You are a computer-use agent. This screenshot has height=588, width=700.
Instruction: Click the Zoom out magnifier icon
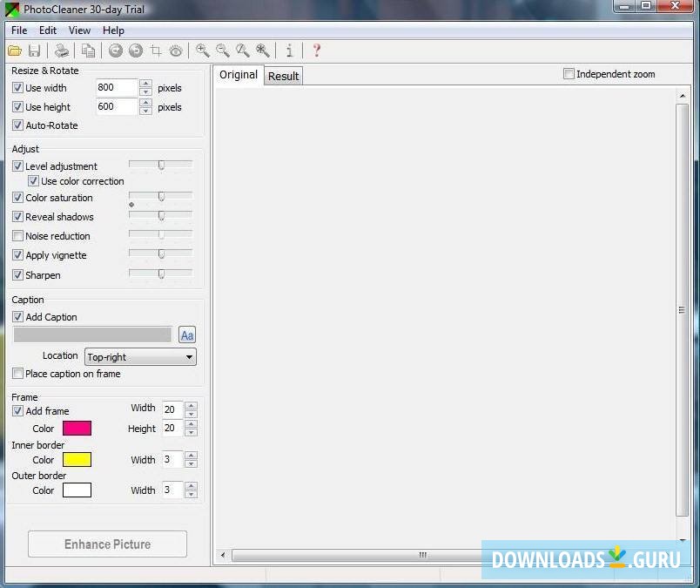tap(223, 51)
